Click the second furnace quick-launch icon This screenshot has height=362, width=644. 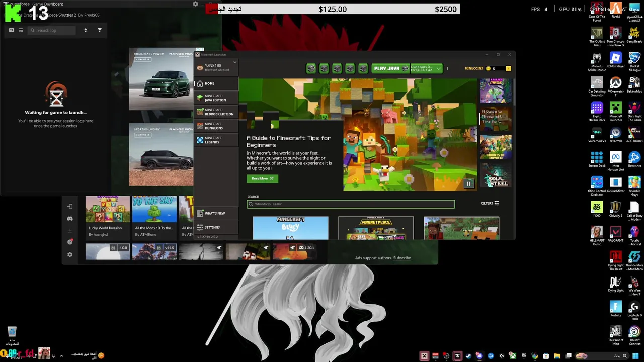[324, 68]
